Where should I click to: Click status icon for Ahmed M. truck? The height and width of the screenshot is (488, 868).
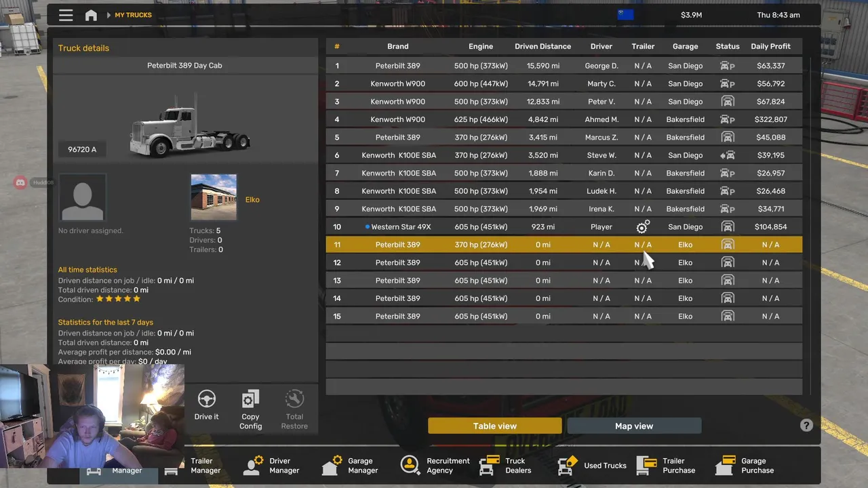click(x=728, y=119)
